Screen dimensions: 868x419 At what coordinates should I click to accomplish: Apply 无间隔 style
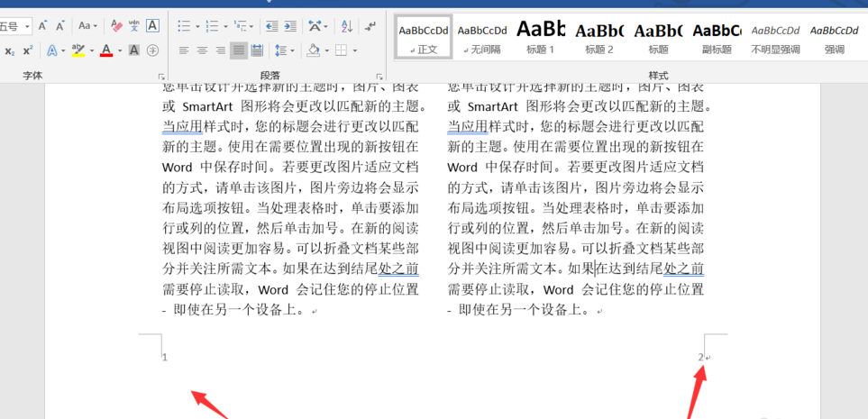[482, 37]
